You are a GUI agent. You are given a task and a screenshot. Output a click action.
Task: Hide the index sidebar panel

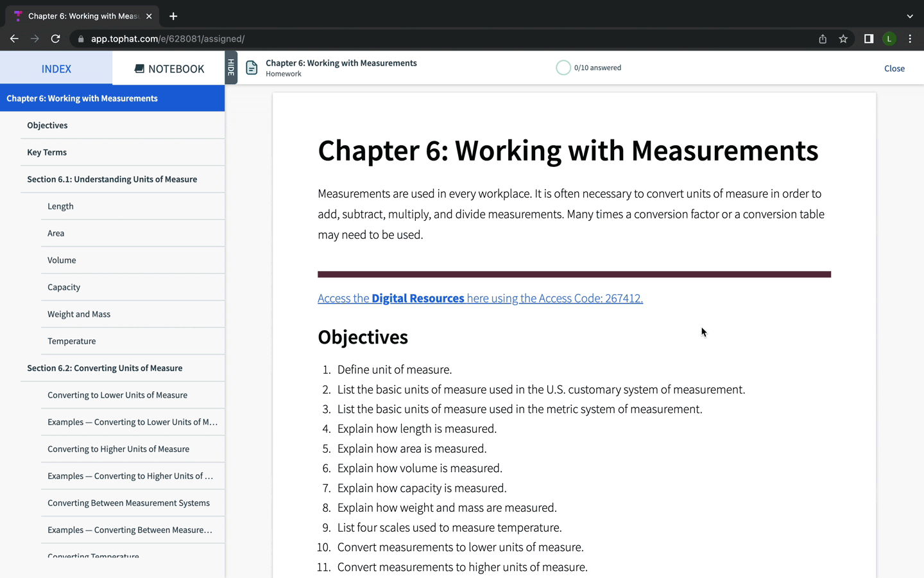click(231, 67)
